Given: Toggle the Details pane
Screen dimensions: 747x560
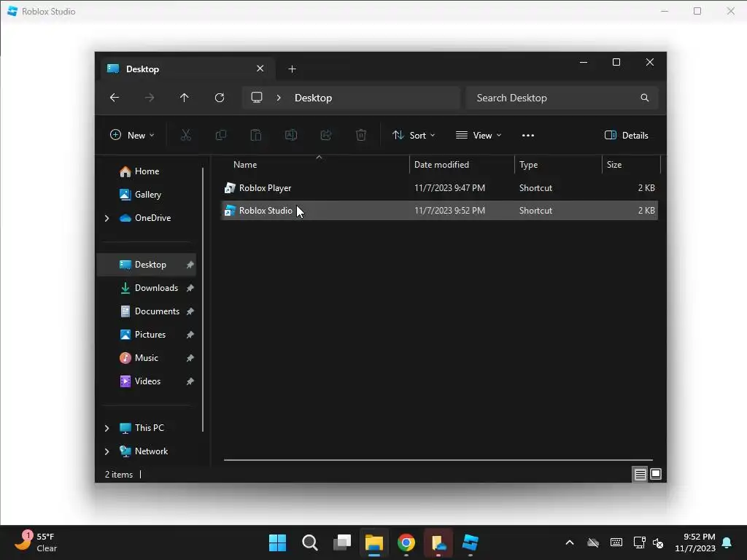Looking at the screenshot, I should coord(626,135).
